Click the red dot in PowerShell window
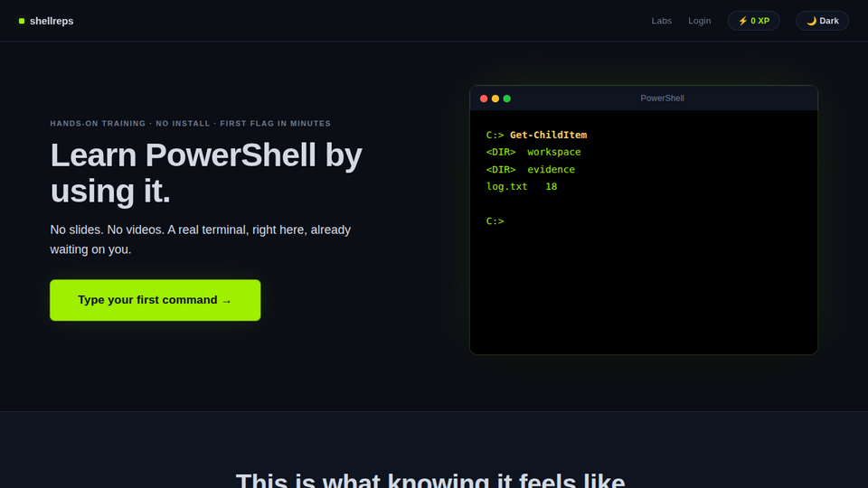 484,99
